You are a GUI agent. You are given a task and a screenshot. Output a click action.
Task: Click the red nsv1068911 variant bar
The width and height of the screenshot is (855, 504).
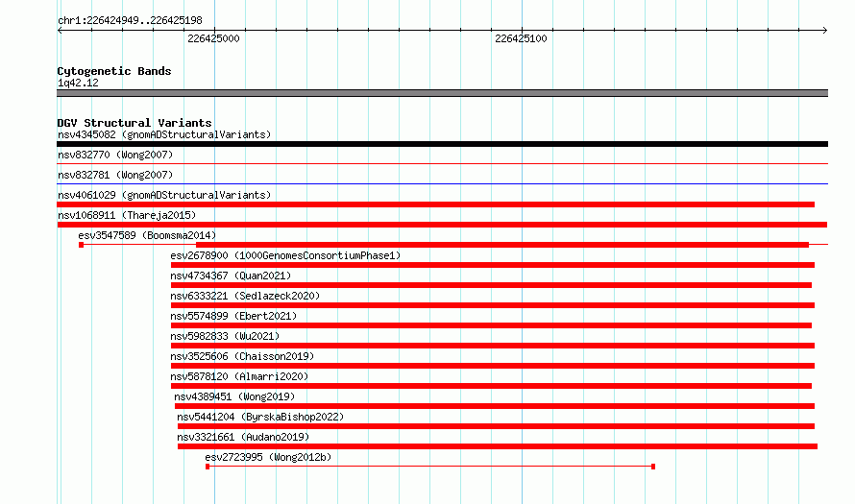point(442,225)
